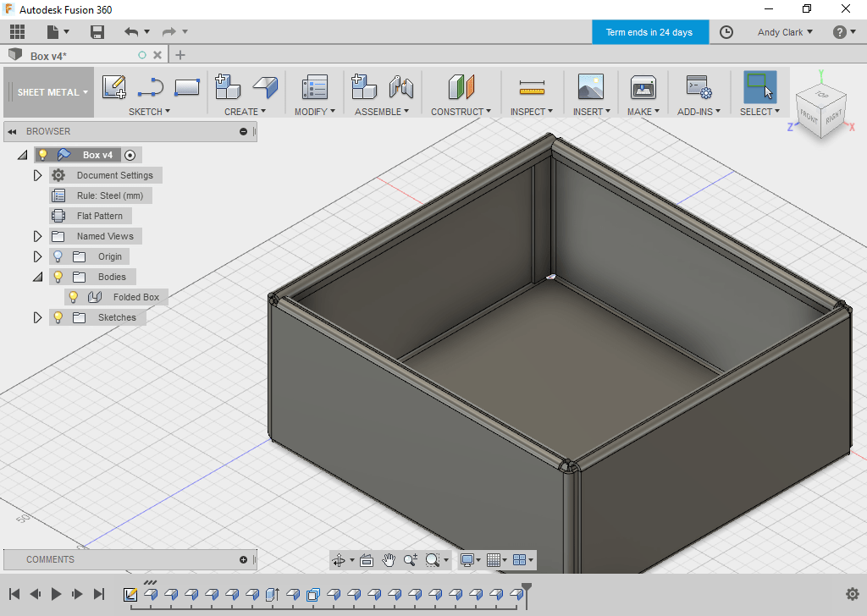Open the SHEET METAL workspace dropdown
This screenshot has width=867, height=616.
48,91
